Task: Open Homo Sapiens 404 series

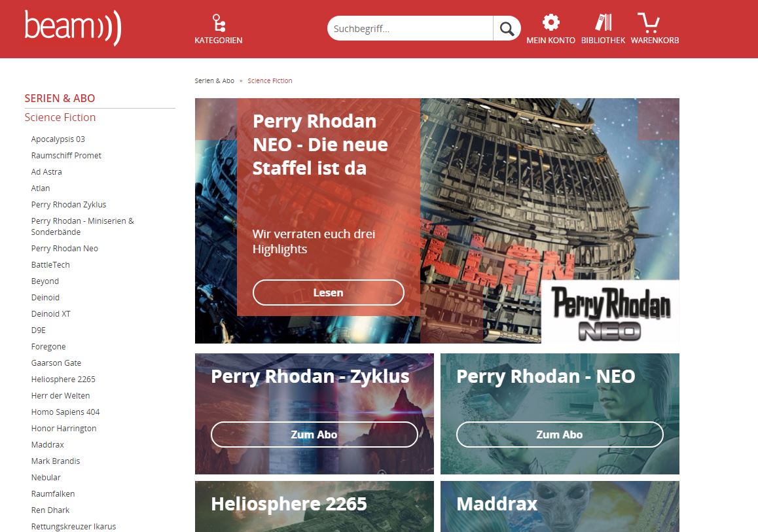Action: point(65,412)
